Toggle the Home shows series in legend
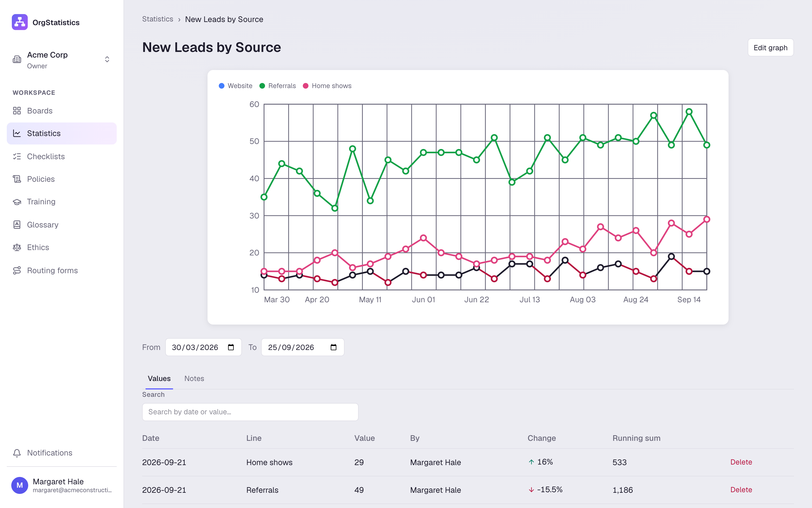Image resolution: width=812 pixels, height=508 pixels. coord(327,86)
